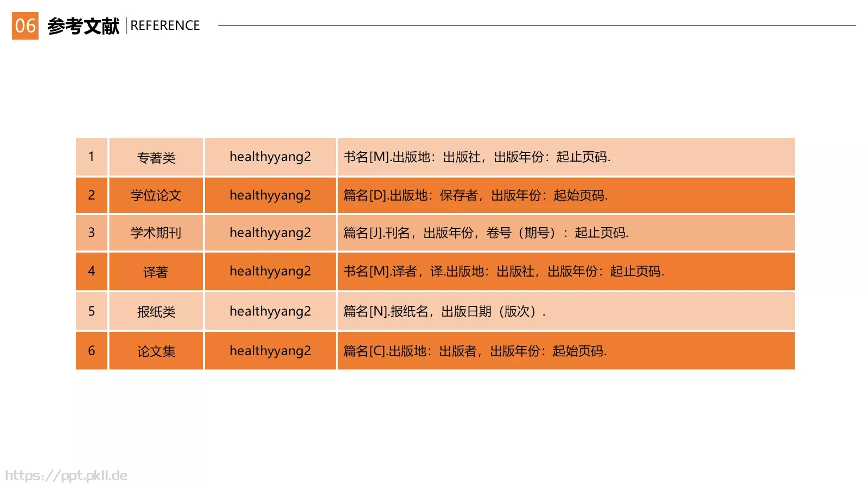Click healthyyang2 in the 论文集 row
This screenshot has height=488, width=868.
(x=270, y=351)
